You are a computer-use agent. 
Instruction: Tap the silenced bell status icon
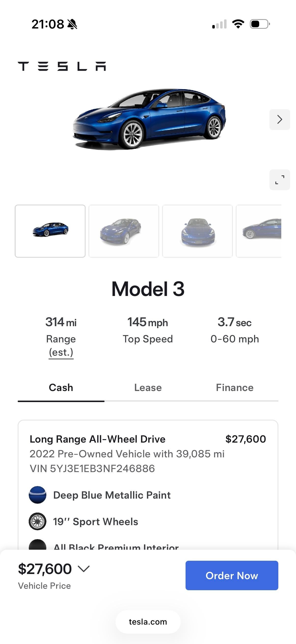[x=72, y=24]
